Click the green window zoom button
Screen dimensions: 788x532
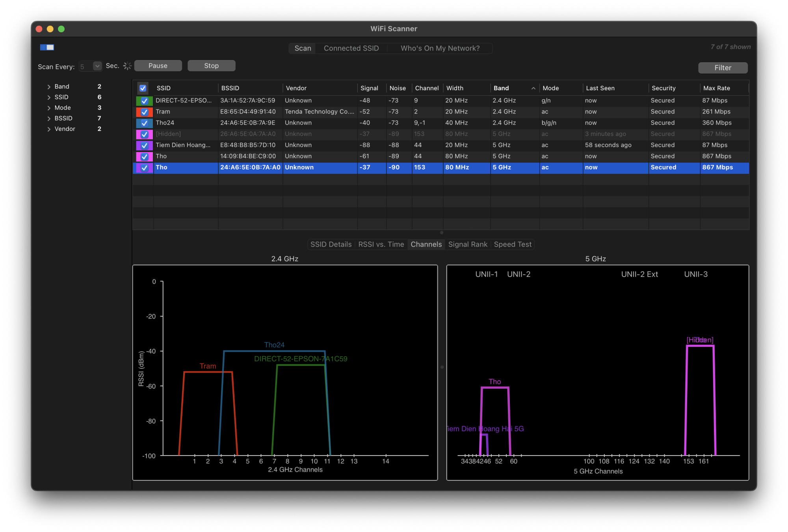(x=61, y=29)
